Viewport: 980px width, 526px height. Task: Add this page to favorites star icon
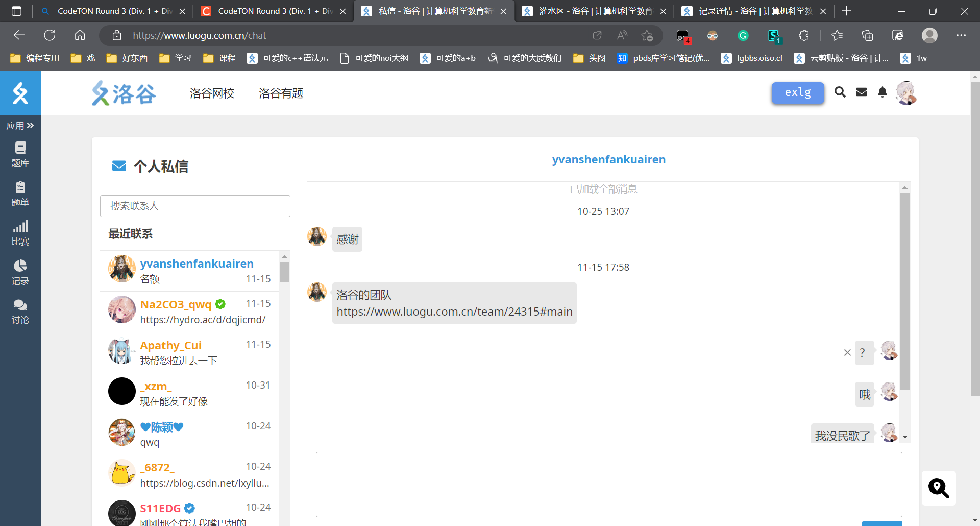pos(647,35)
